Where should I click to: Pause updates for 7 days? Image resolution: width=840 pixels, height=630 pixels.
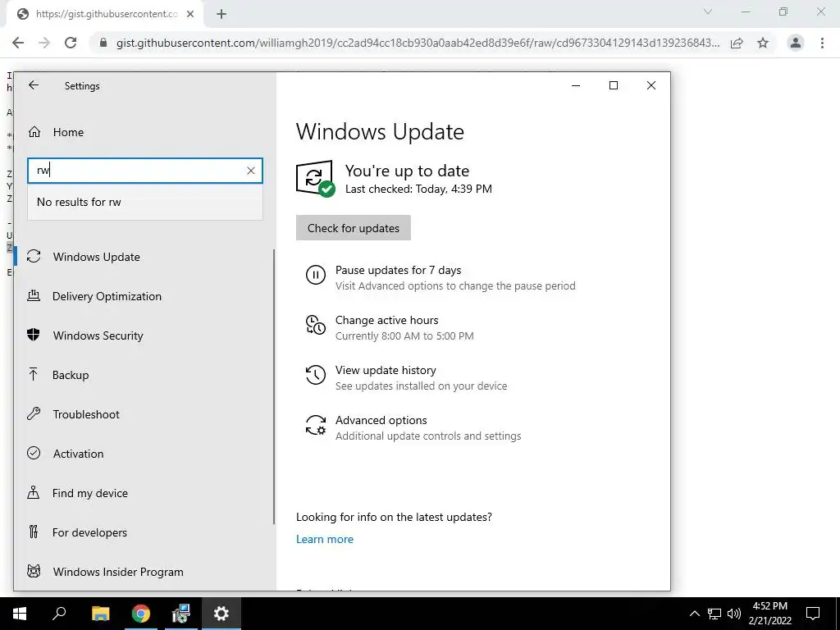[x=398, y=270]
